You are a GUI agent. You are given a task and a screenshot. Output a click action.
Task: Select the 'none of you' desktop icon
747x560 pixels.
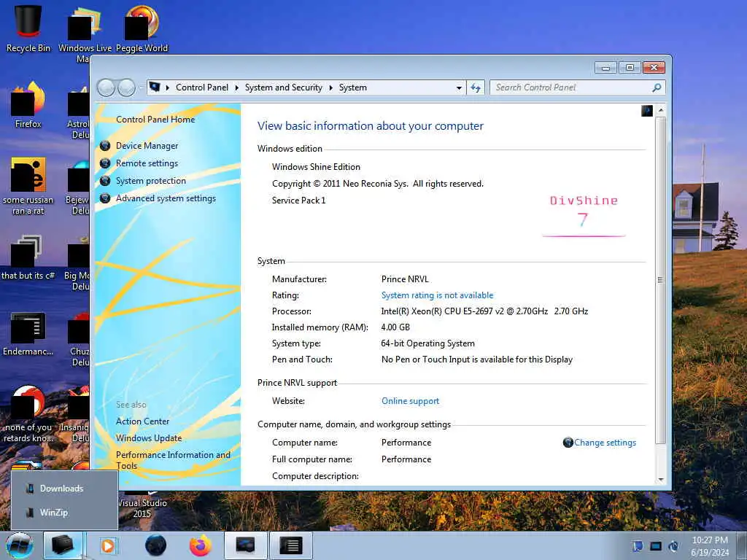[x=28, y=413]
